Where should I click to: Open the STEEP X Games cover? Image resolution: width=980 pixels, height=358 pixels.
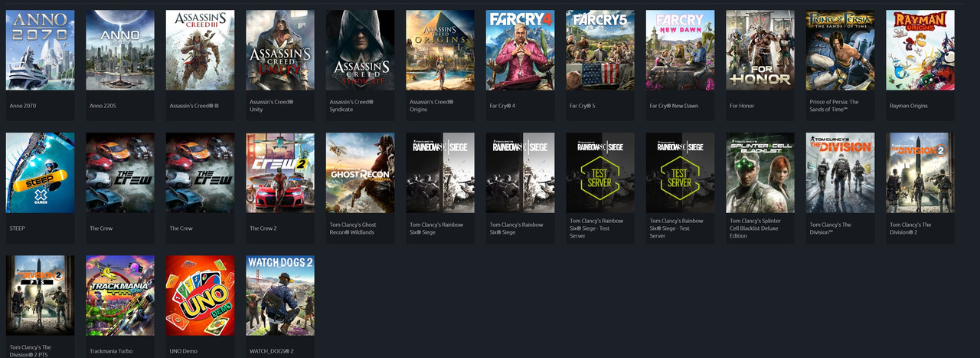click(x=41, y=172)
